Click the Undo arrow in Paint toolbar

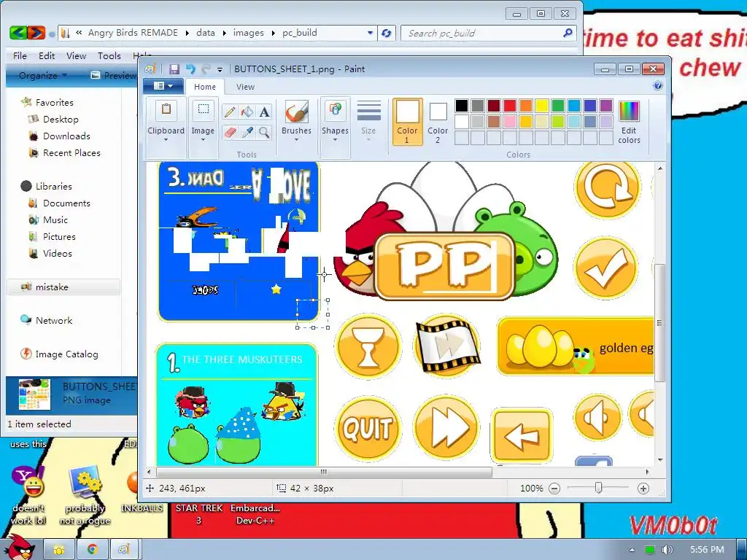(190, 69)
